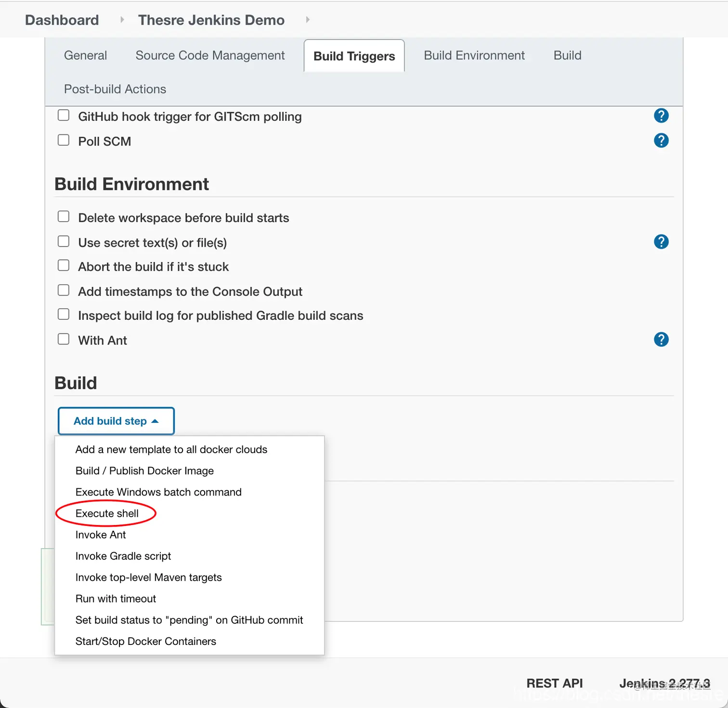Select Set build status to pending on GitHub commit
The height and width of the screenshot is (708, 728).
click(x=189, y=620)
